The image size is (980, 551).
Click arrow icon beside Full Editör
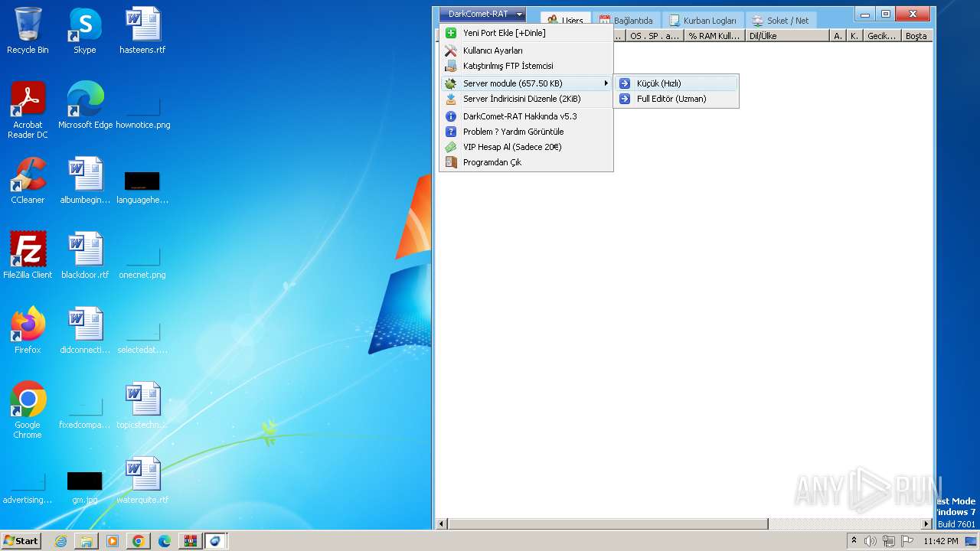coord(625,99)
